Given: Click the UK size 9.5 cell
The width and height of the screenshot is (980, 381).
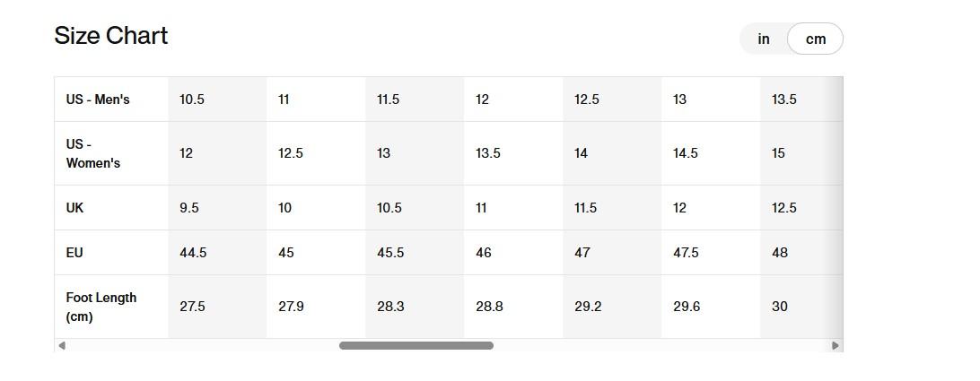Looking at the screenshot, I should pyautogui.click(x=189, y=208).
